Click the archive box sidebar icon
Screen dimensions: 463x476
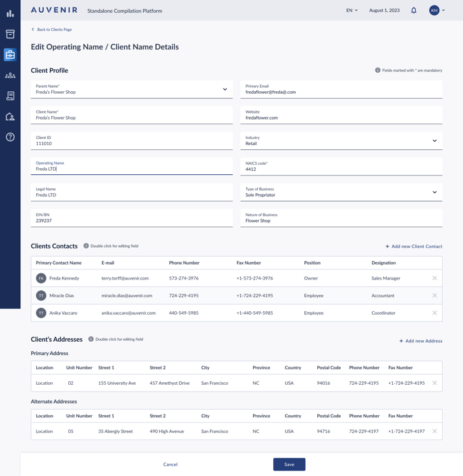pyautogui.click(x=10, y=34)
